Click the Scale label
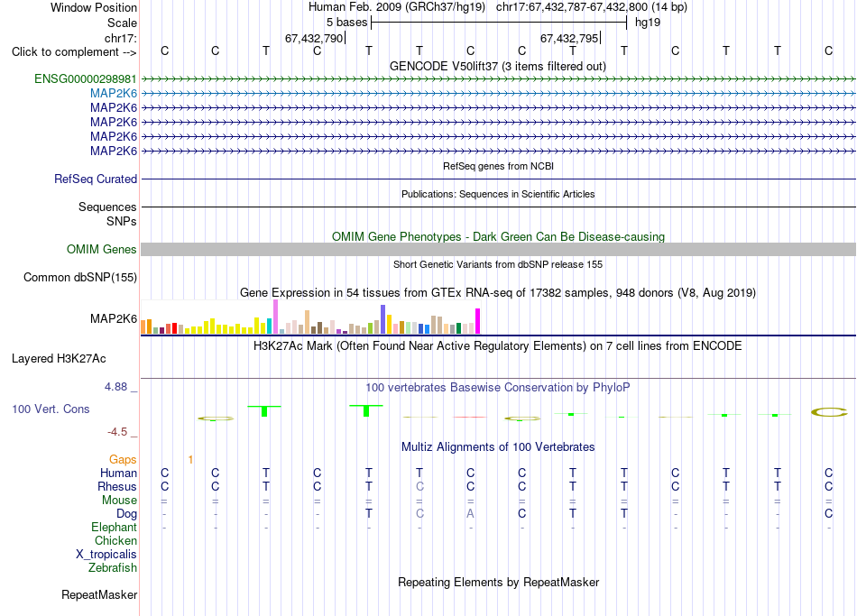The height and width of the screenshot is (616, 857). [x=122, y=23]
